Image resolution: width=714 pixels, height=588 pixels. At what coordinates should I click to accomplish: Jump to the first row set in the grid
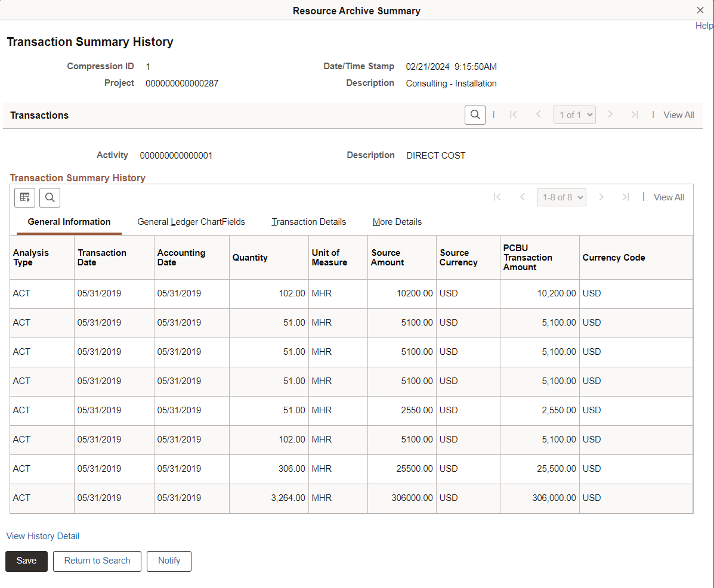coord(497,197)
